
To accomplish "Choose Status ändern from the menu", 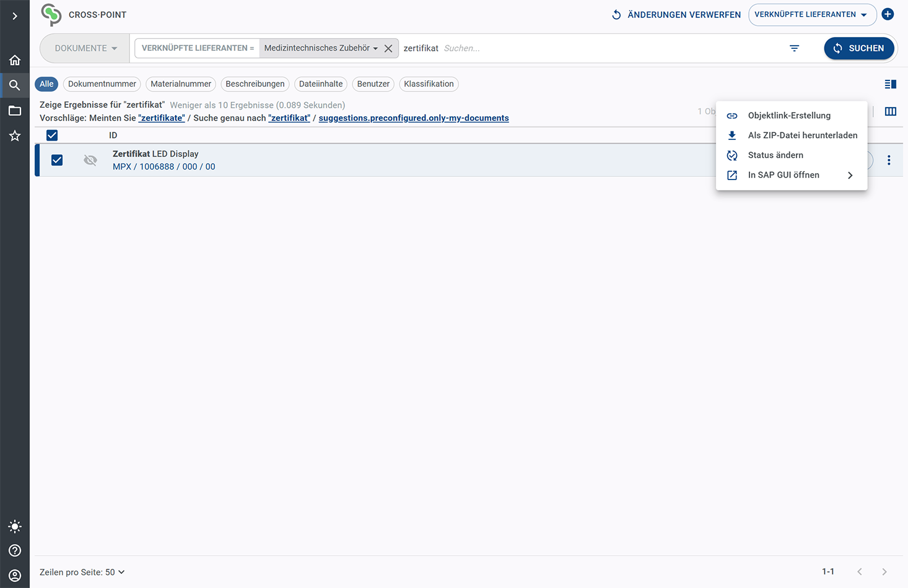I will pos(775,155).
